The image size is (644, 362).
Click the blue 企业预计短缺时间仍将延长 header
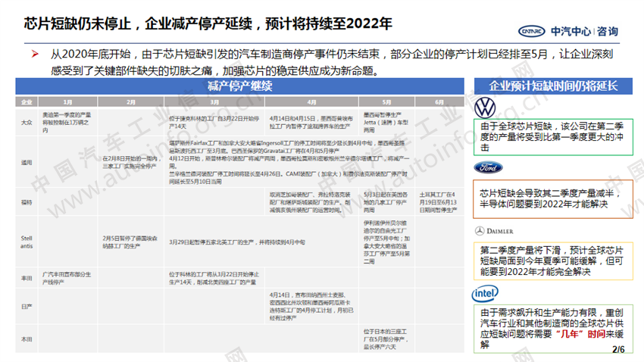click(553, 86)
